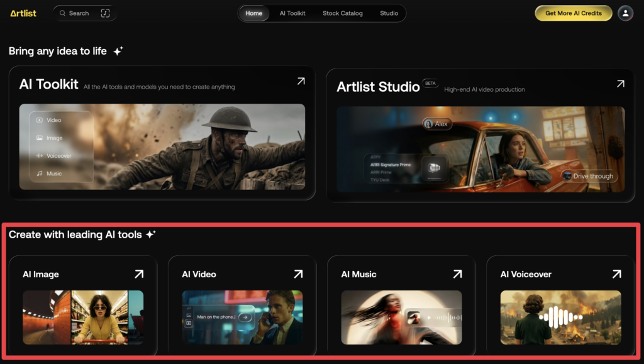Open AI Music preview with dancing woman
644x364 pixels.
pos(401,317)
